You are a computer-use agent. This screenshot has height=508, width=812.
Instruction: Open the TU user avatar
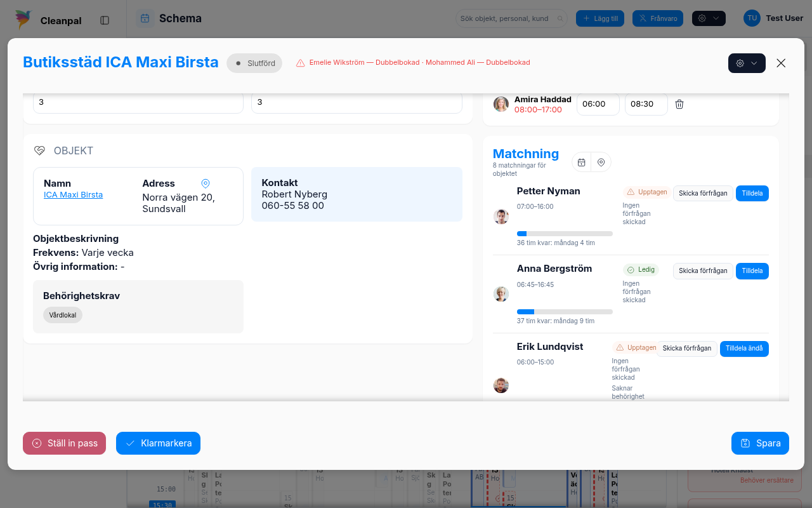[x=752, y=18]
